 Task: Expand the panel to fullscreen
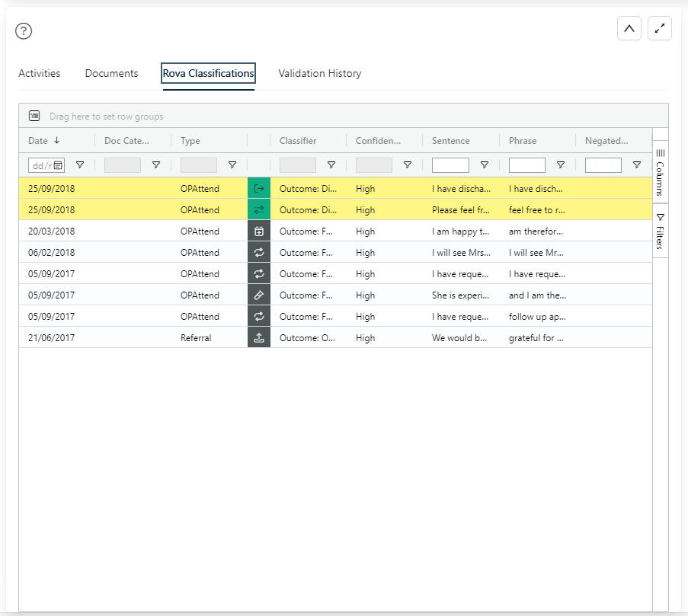(659, 28)
